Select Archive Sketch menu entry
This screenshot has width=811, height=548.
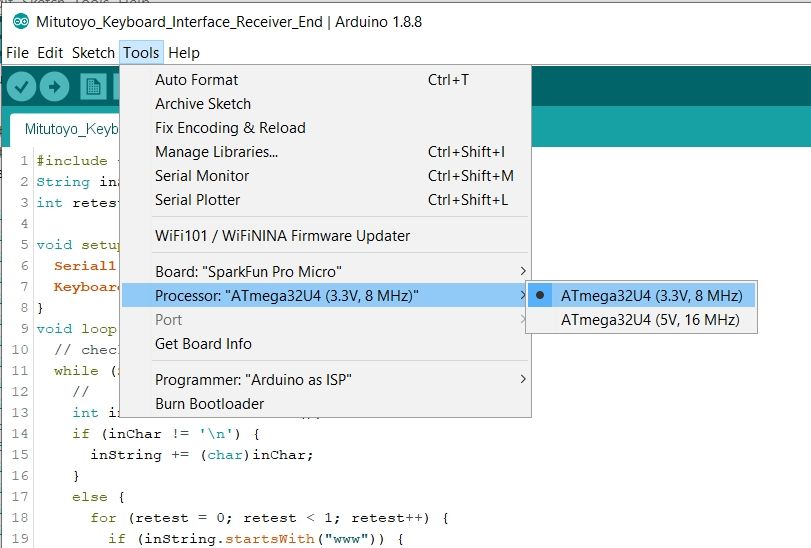point(326,104)
